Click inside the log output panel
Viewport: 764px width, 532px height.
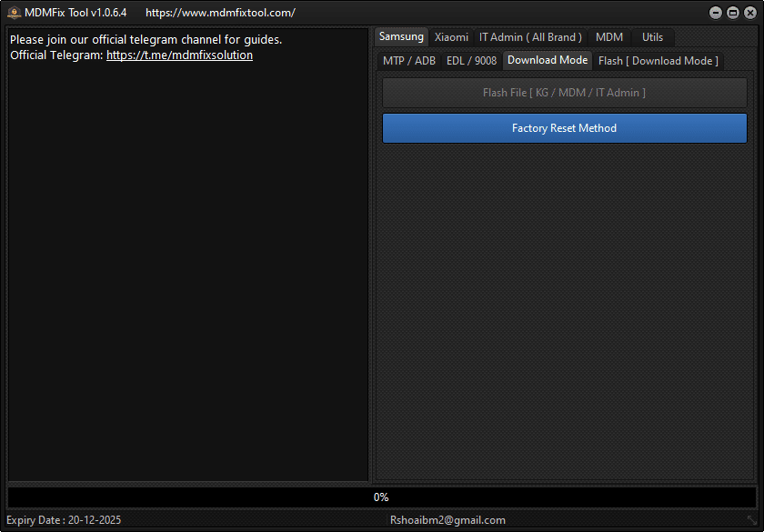coord(186,273)
